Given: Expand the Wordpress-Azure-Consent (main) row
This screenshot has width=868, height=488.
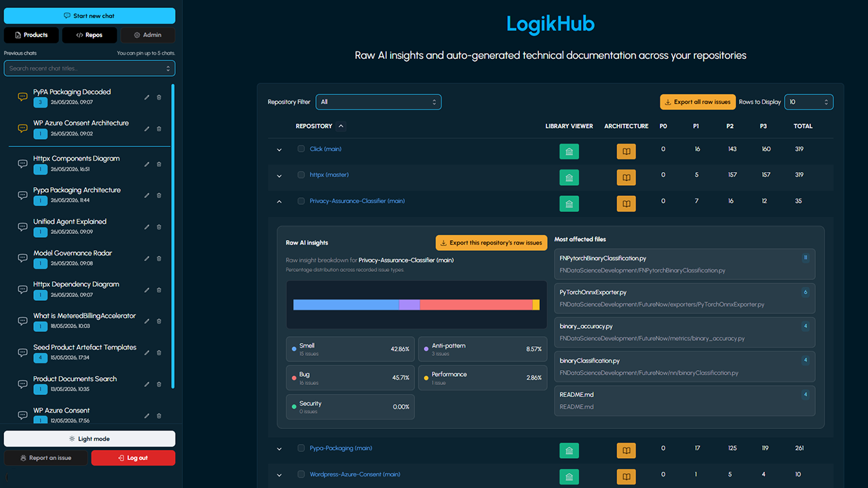Looking at the screenshot, I should pos(279,475).
